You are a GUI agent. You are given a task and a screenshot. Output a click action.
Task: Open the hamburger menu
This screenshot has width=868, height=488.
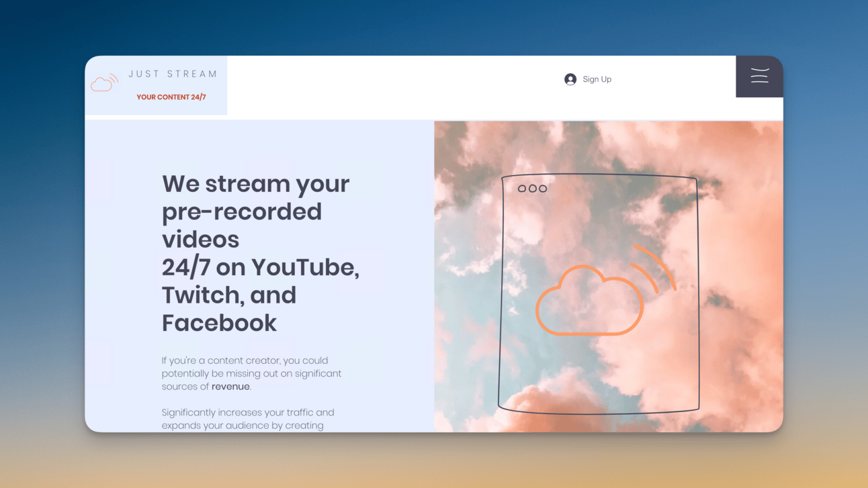coord(759,76)
